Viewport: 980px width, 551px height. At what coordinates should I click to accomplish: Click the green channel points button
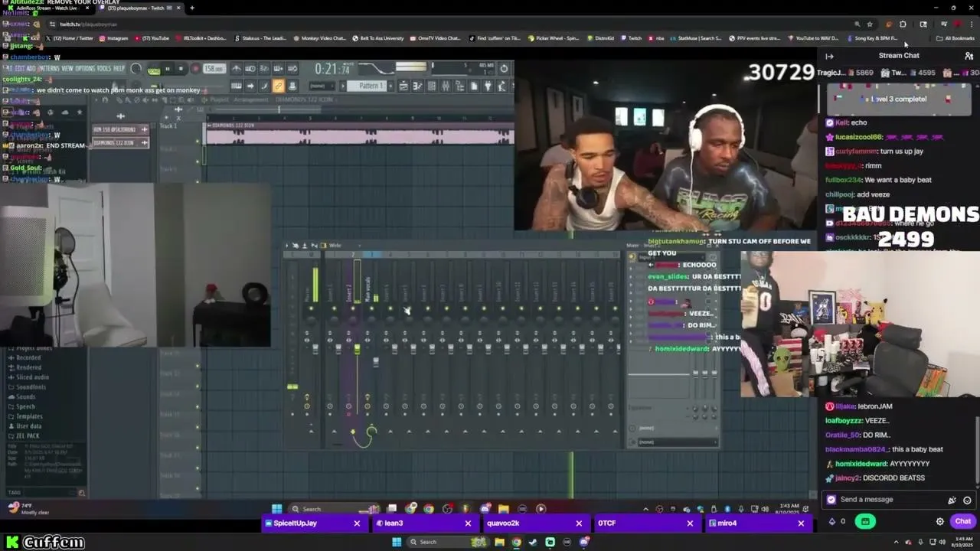pos(865,521)
